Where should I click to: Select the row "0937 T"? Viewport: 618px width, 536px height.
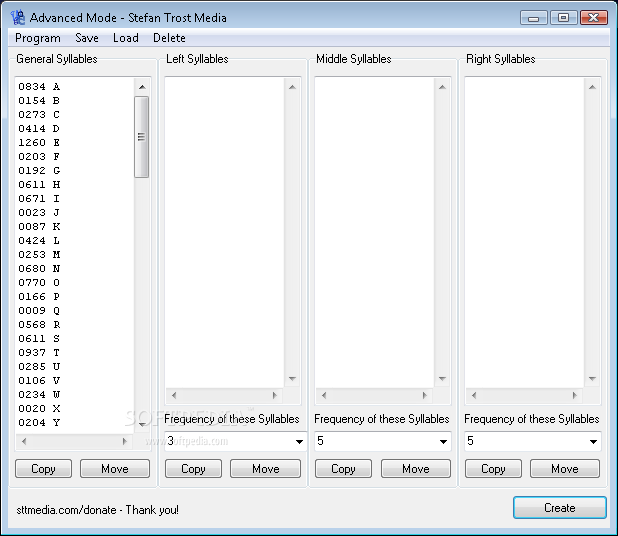click(39, 353)
